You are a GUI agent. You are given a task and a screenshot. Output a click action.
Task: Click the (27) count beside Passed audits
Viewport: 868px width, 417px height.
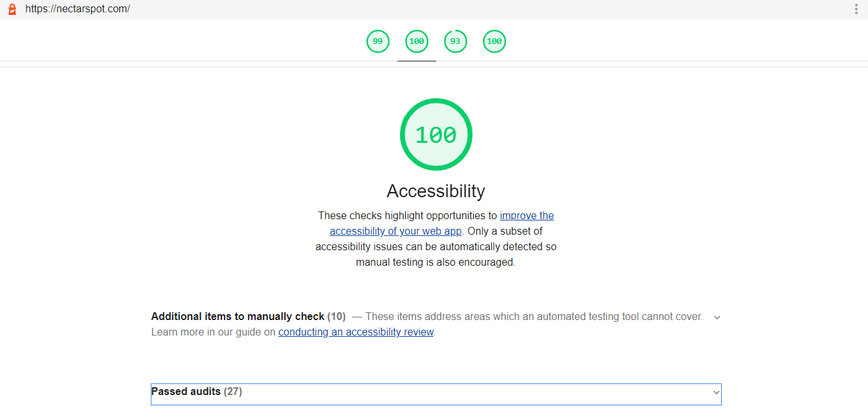click(x=233, y=392)
